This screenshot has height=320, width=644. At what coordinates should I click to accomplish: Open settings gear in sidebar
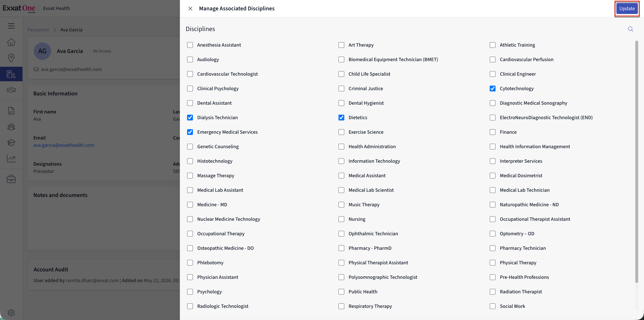(x=11, y=313)
